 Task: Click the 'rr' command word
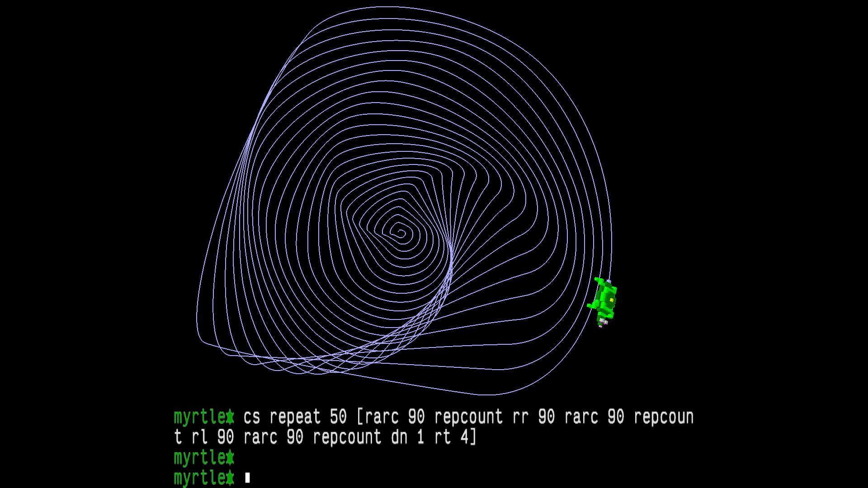(x=520, y=417)
